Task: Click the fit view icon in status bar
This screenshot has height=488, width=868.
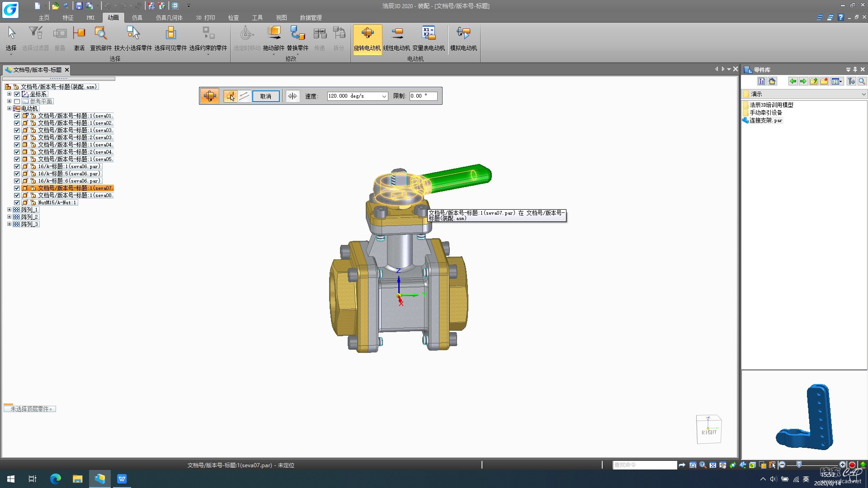Action: tap(712, 465)
